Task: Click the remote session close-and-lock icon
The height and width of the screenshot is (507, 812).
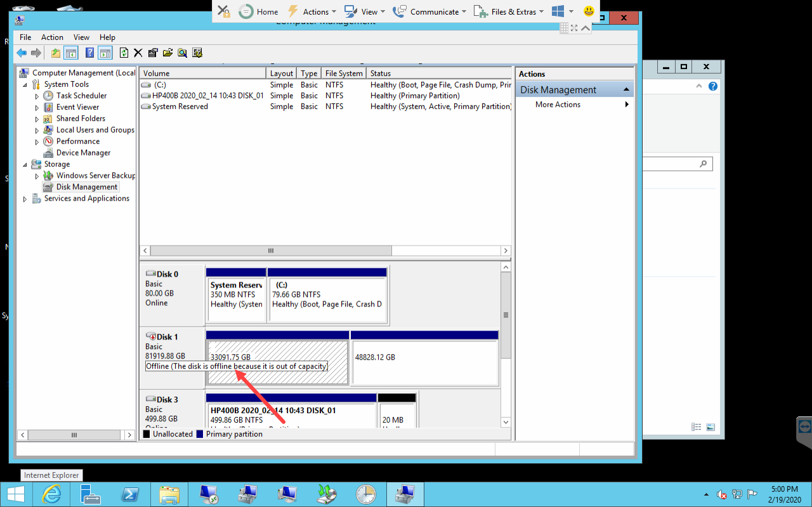Action: coord(224,11)
